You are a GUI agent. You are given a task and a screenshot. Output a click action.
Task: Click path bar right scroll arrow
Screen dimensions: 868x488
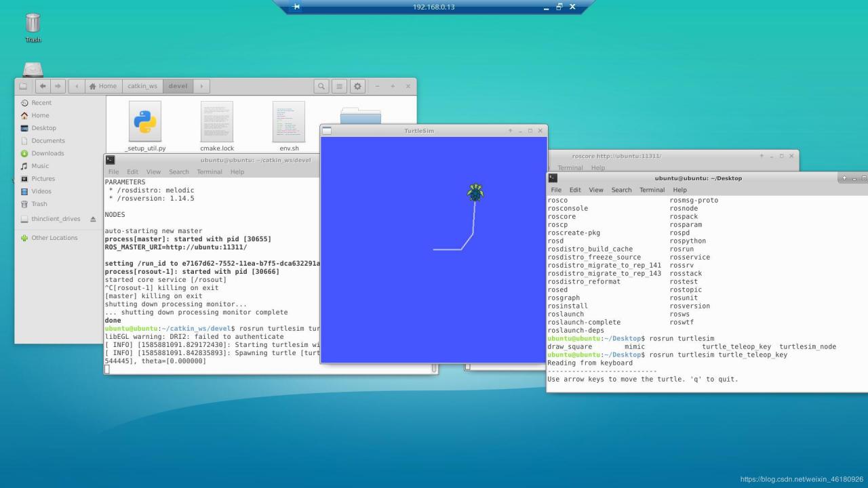pyautogui.click(x=201, y=86)
